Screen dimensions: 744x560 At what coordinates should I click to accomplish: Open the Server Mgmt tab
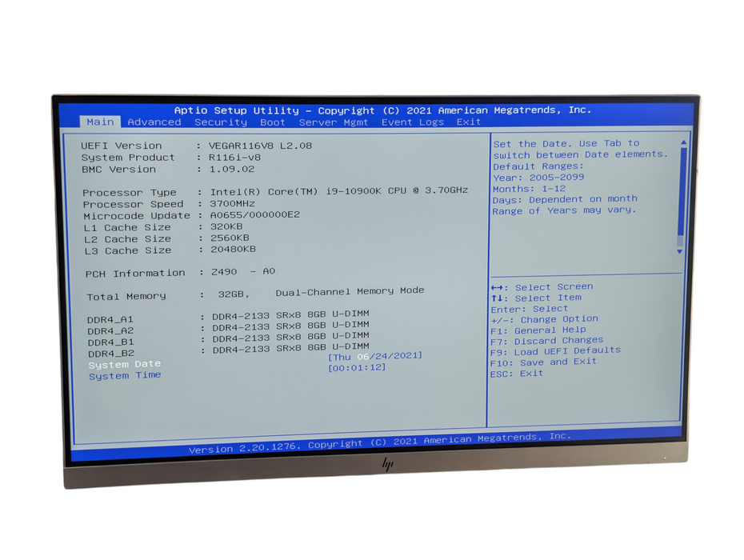pos(333,122)
